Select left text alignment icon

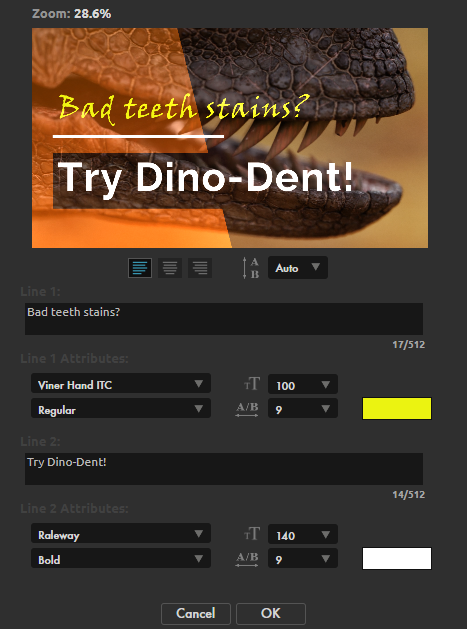tap(140, 268)
